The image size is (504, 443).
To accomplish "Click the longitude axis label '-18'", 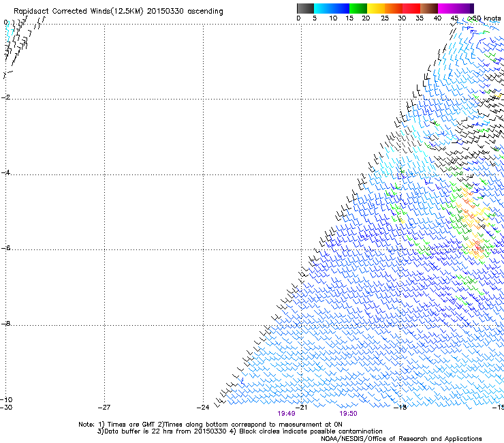I will point(400,408).
